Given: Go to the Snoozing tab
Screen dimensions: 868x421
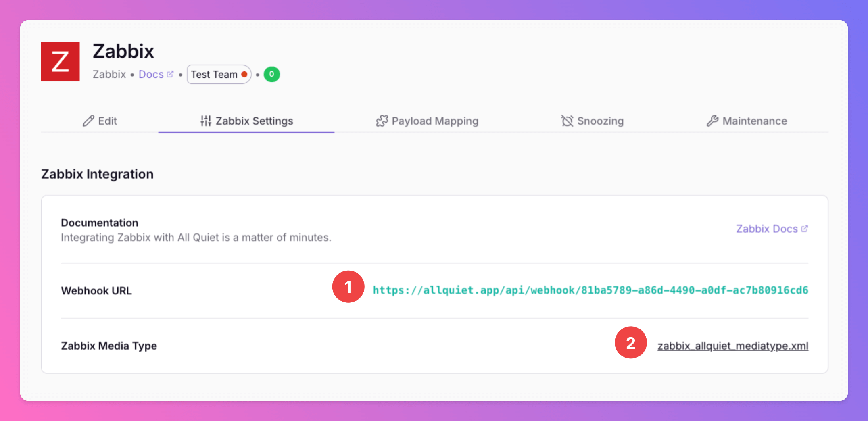Looking at the screenshot, I should (x=592, y=121).
